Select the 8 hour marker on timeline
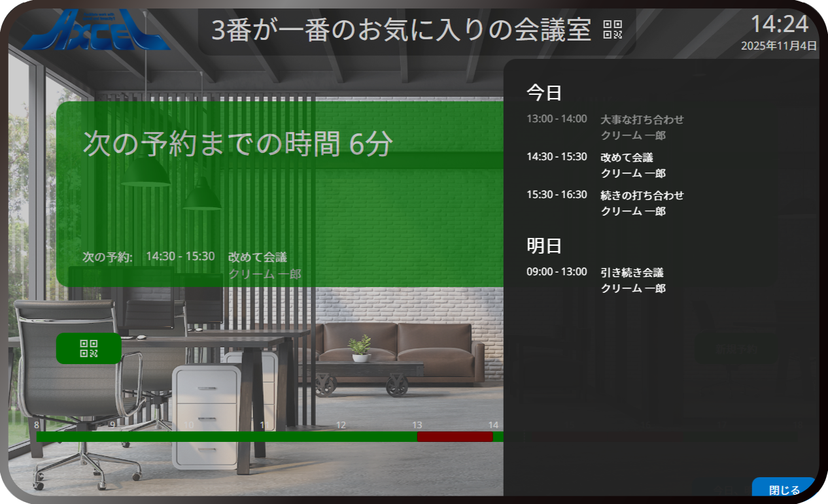 [37, 425]
